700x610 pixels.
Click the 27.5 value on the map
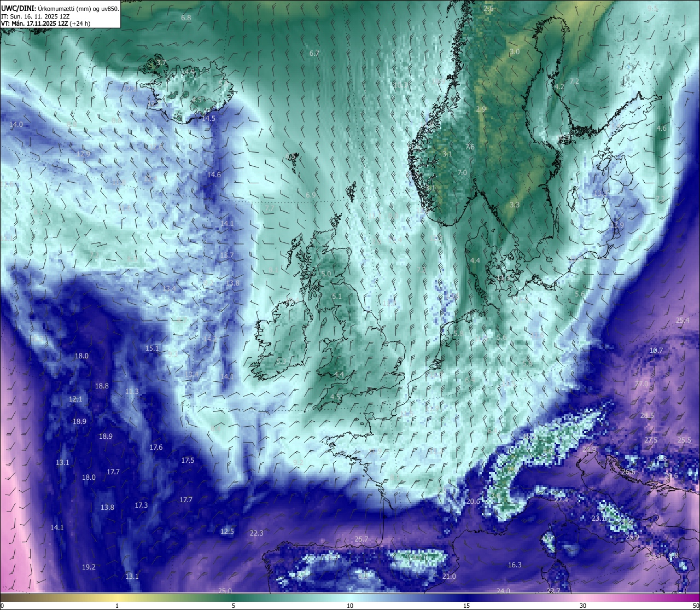pyautogui.click(x=651, y=440)
